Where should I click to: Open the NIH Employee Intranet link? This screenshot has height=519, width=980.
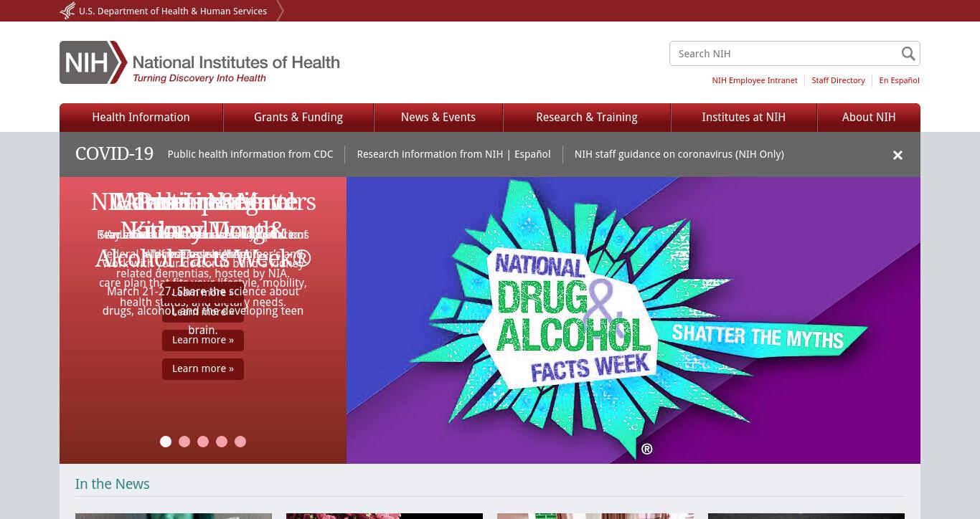[x=755, y=80]
